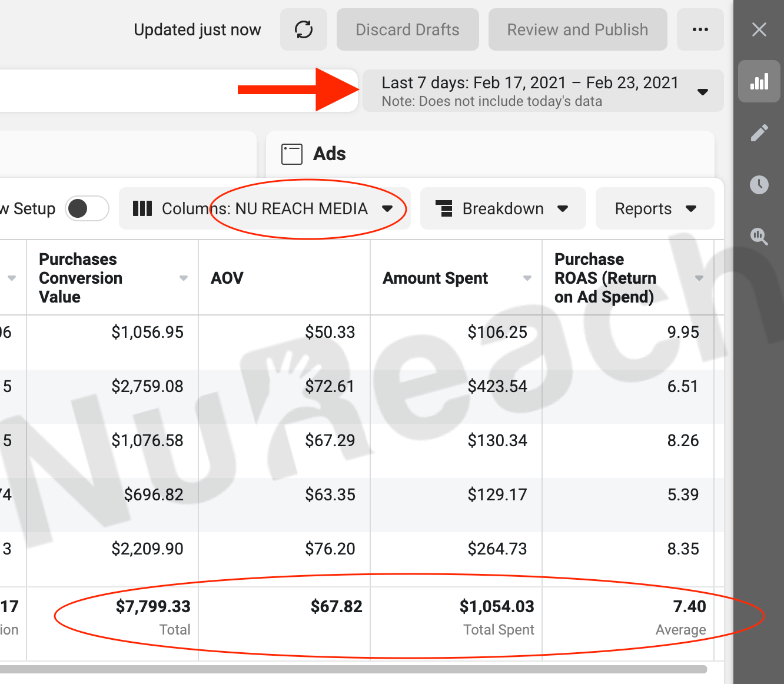Open the date range dropdown
Screen dimensions: 784x684
(543, 91)
